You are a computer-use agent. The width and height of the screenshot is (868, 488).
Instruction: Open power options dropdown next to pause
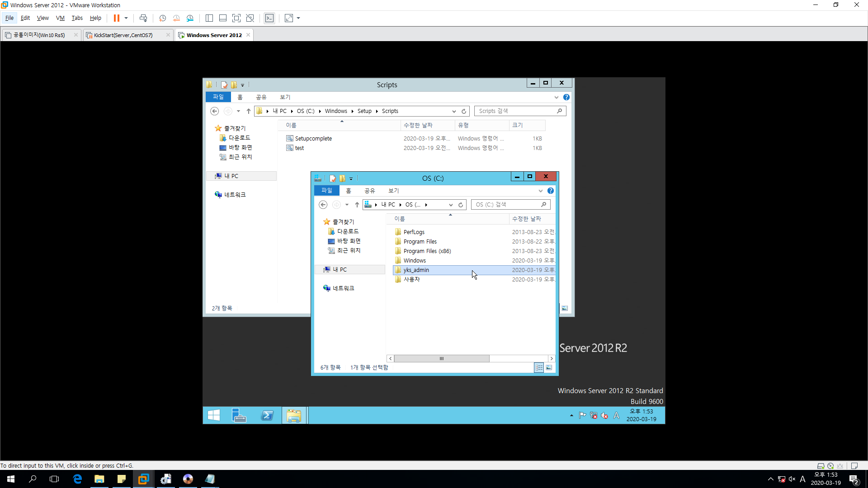coord(126,18)
